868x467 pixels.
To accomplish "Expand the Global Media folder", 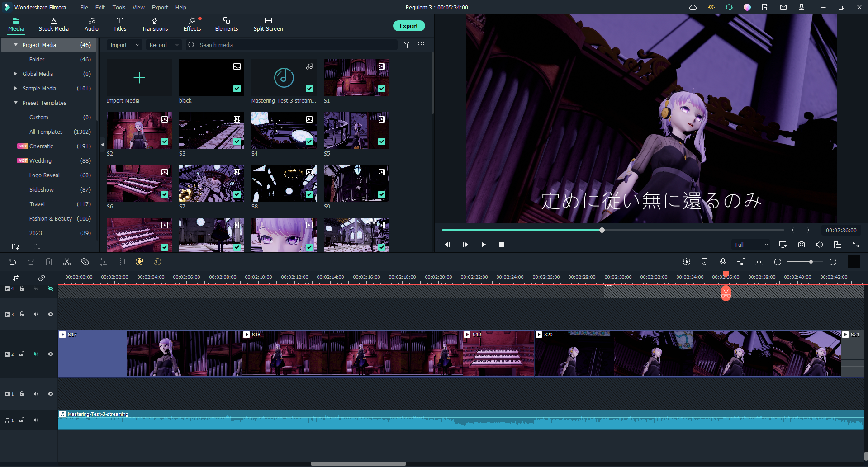I will click(16, 74).
